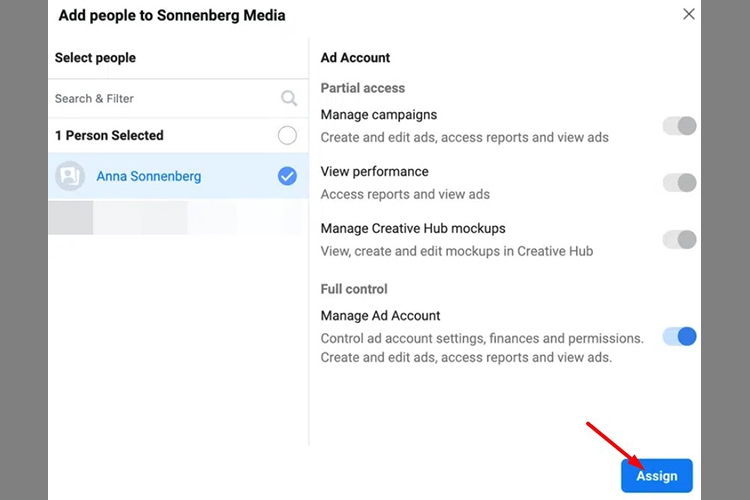Screen dimensions: 750x500
Task: Click the 1 Person Selected text
Action: (109, 135)
